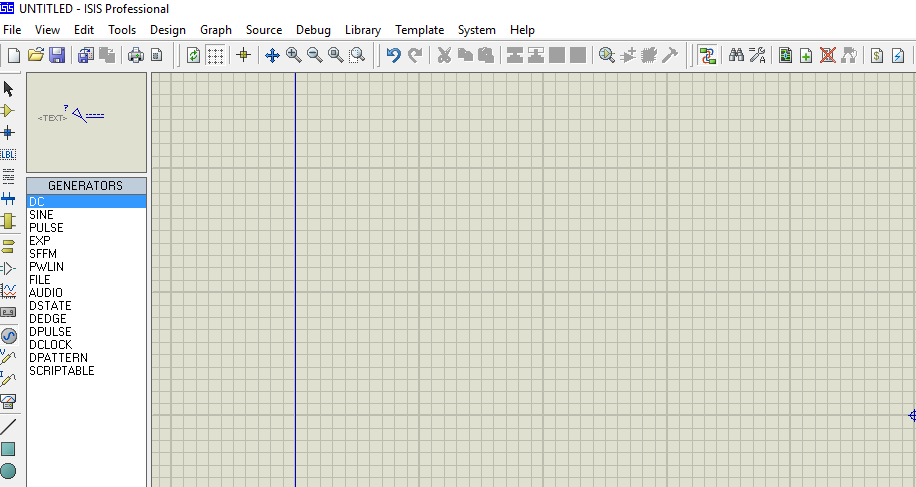Select the Voltage Probe mode

point(8,357)
